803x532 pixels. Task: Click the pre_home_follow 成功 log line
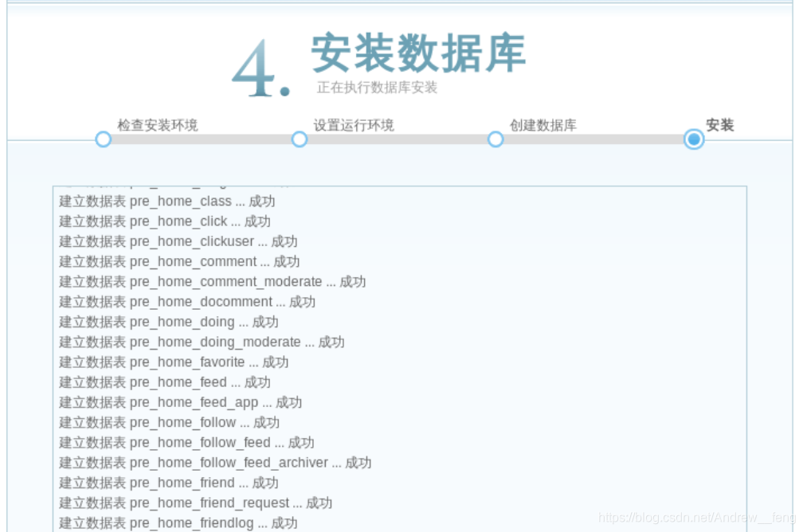169,422
